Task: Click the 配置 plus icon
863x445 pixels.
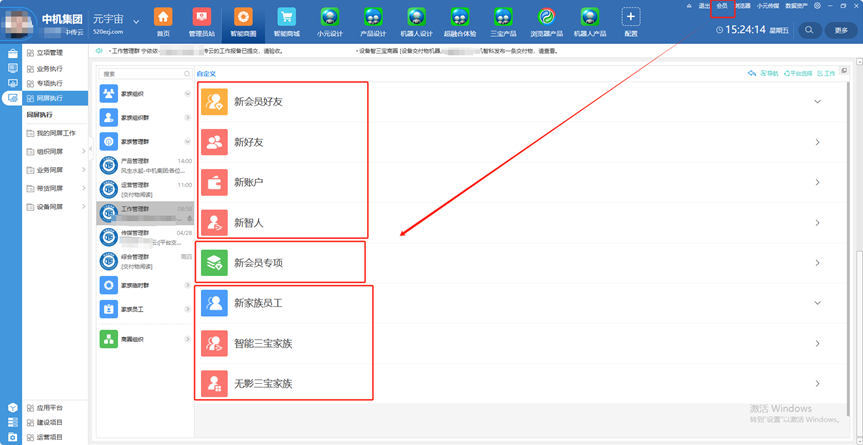Action: 631,17
